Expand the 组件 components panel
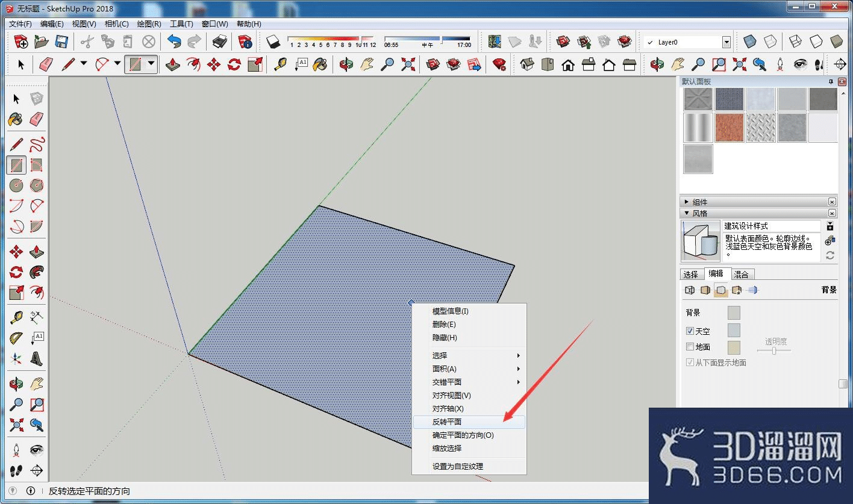The width and height of the screenshot is (853, 504). pyautogui.click(x=687, y=202)
